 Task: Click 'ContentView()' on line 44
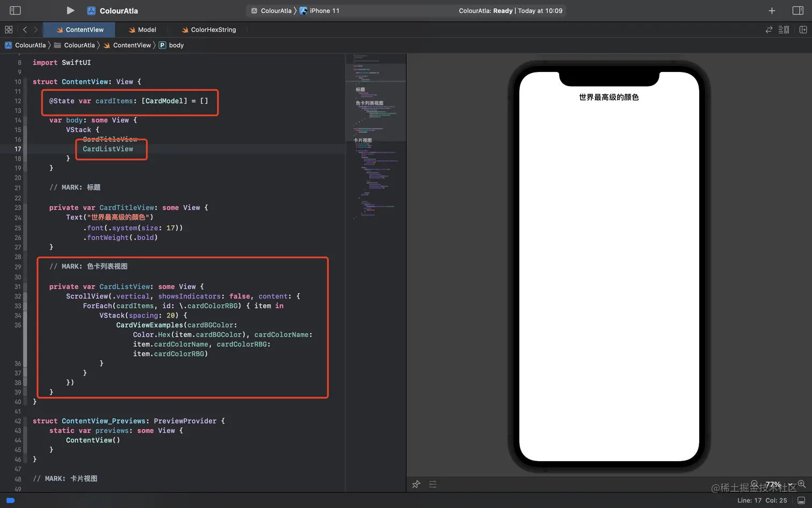tap(93, 440)
